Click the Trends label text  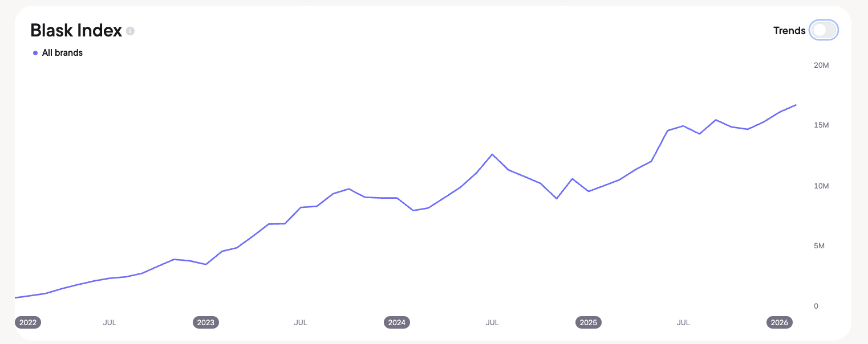(x=789, y=31)
